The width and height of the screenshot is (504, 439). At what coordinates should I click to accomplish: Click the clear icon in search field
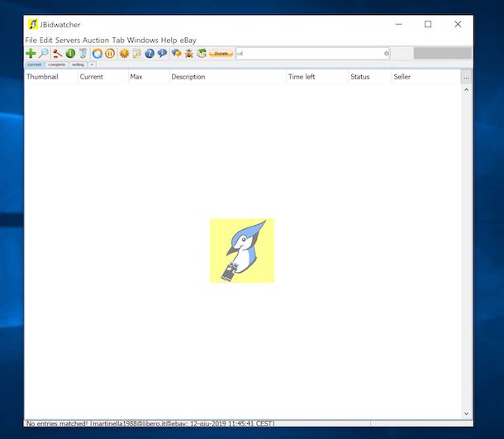pos(387,54)
